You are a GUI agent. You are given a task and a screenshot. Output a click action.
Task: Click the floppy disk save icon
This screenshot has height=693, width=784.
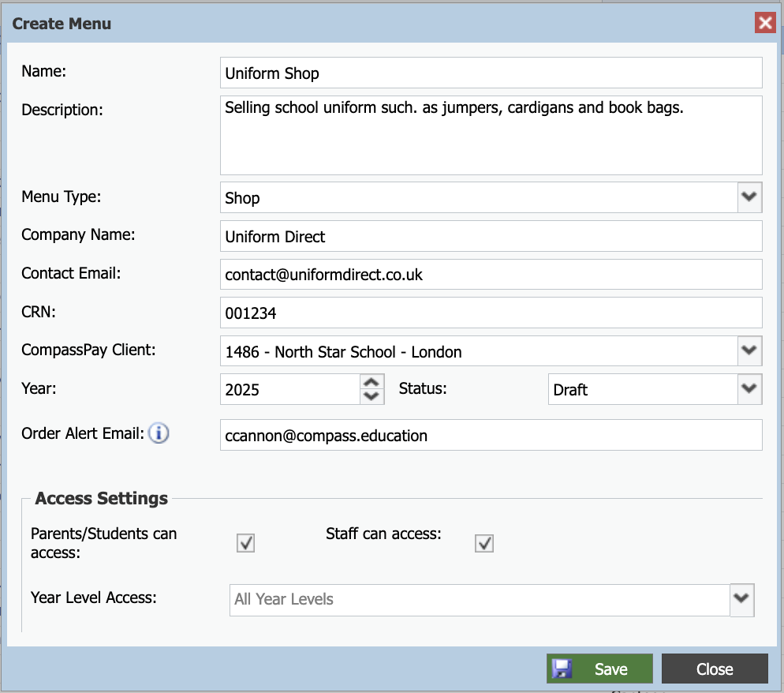(562, 669)
